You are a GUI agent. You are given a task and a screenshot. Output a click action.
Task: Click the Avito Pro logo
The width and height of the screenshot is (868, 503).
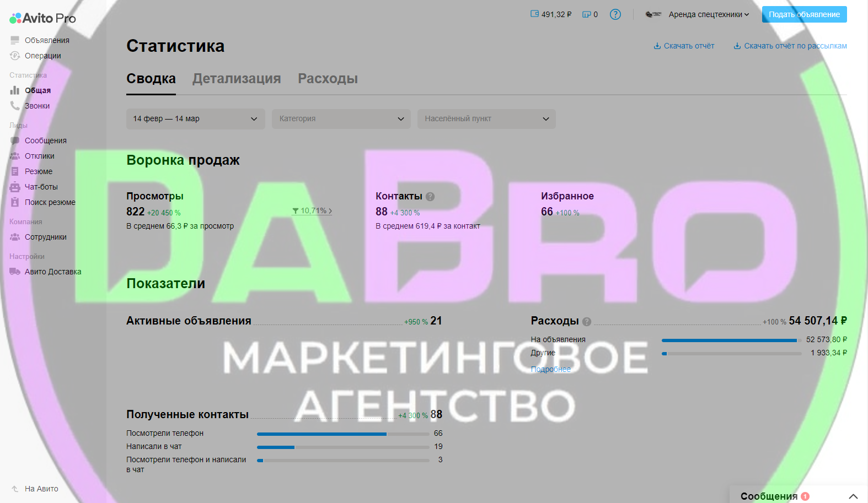pyautogui.click(x=42, y=18)
